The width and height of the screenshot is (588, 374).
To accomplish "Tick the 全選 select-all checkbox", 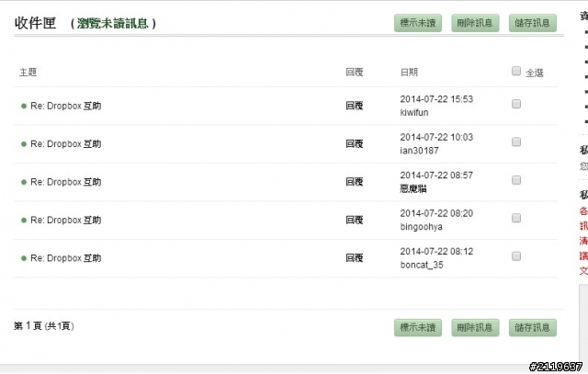I will pos(516,71).
